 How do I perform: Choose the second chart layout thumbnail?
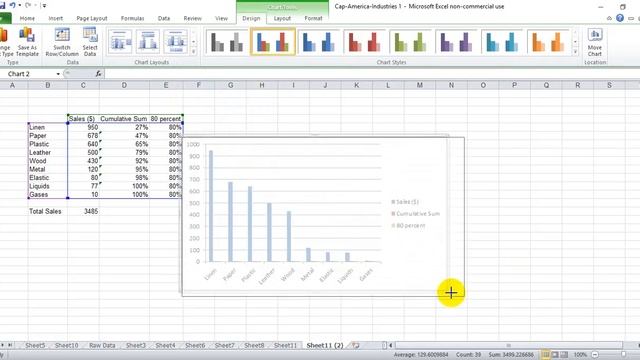148,42
